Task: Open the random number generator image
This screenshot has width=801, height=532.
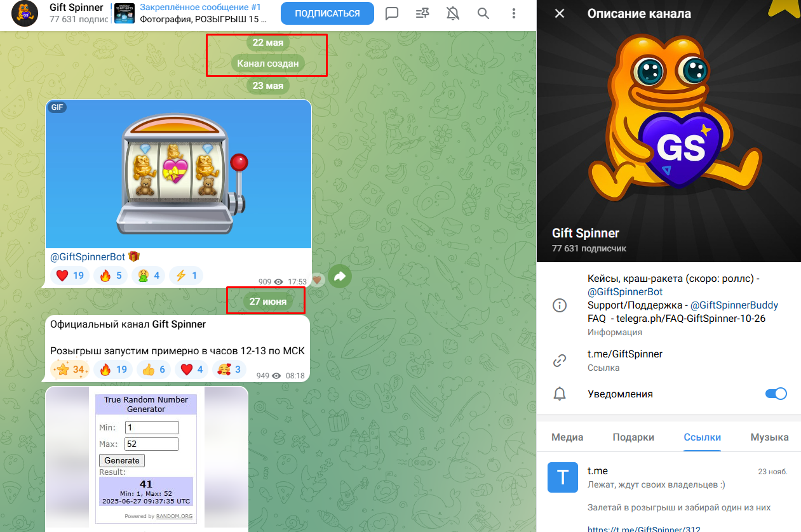Action: (147, 457)
